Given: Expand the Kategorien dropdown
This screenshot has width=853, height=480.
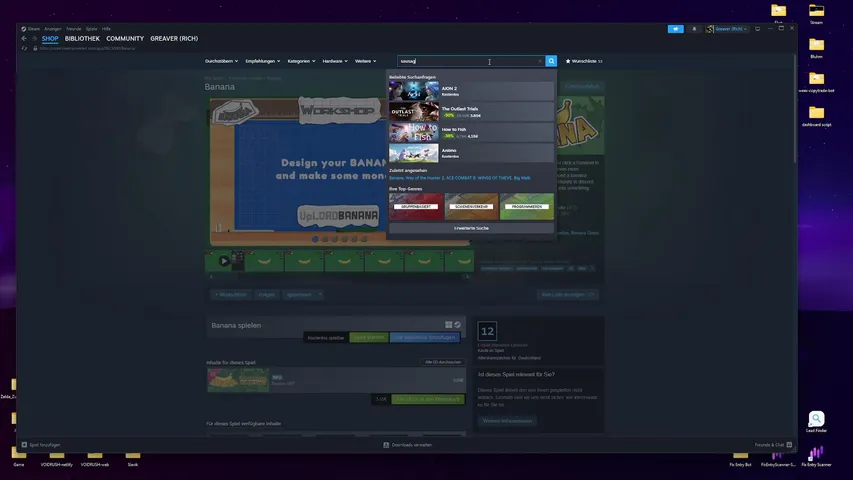Looking at the screenshot, I should click(x=301, y=61).
